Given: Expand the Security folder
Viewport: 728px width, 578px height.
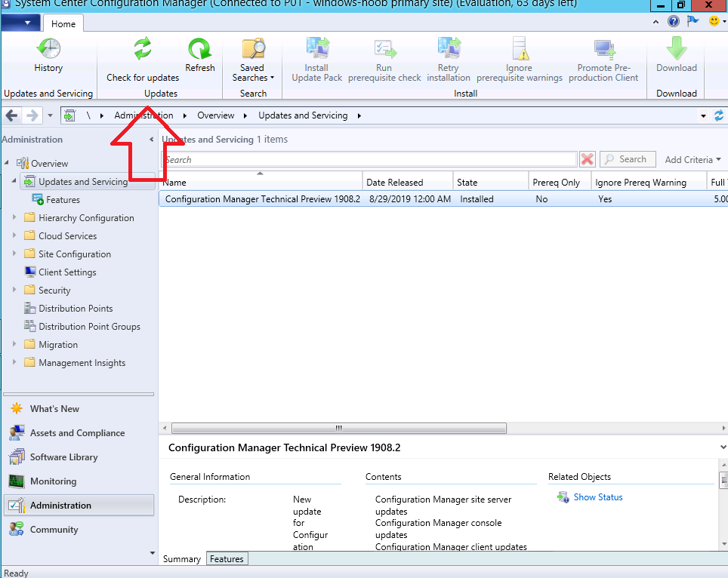Looking at the screenshot, I should point(14,290).
